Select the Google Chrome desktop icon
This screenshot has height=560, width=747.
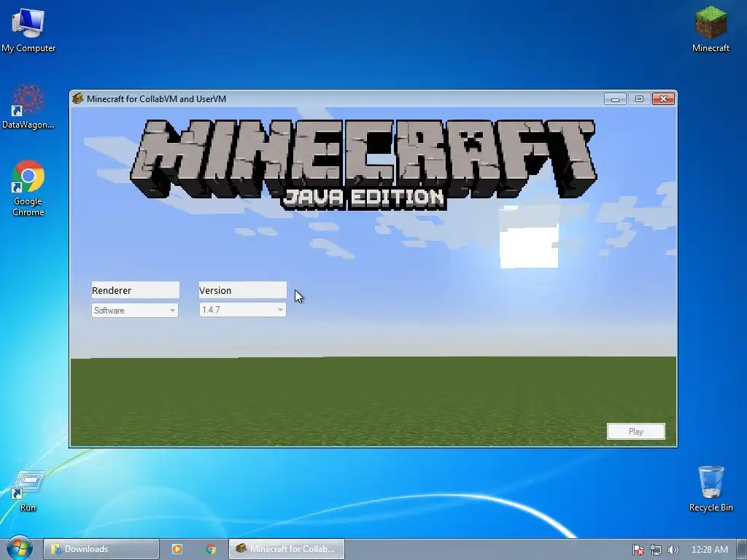(28, 187)
